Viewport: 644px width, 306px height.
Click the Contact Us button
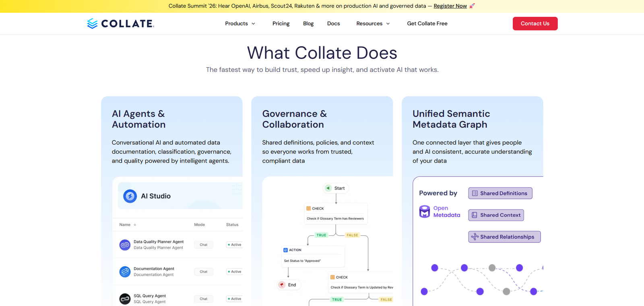coord(535,24)
